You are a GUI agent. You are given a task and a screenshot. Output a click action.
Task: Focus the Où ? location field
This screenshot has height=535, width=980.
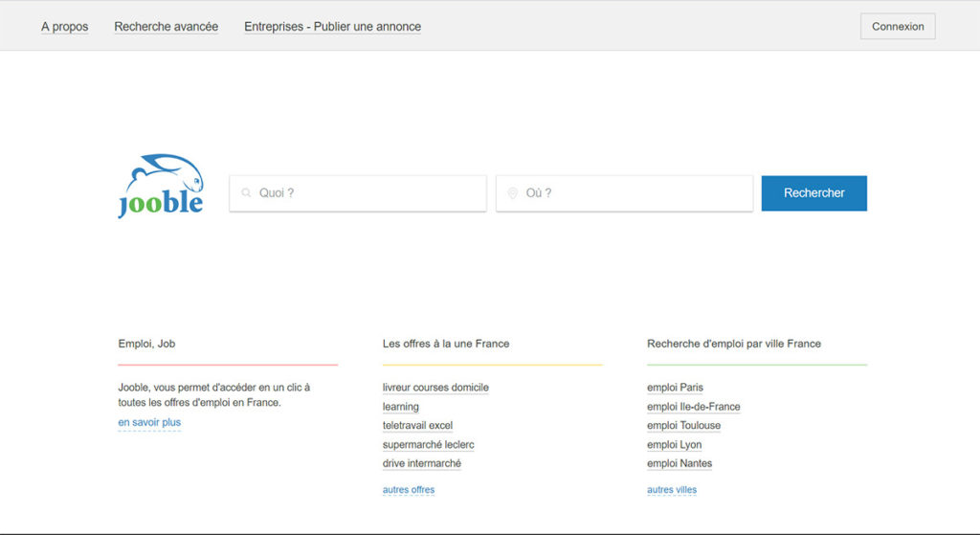point(624,193)
